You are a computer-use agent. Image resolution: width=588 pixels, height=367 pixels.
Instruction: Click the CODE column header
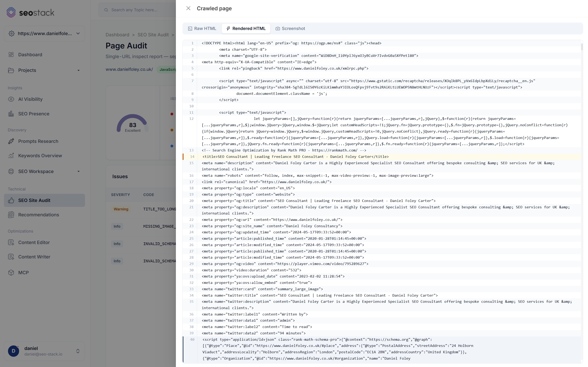pyautogui.click(x=149, y=195)
